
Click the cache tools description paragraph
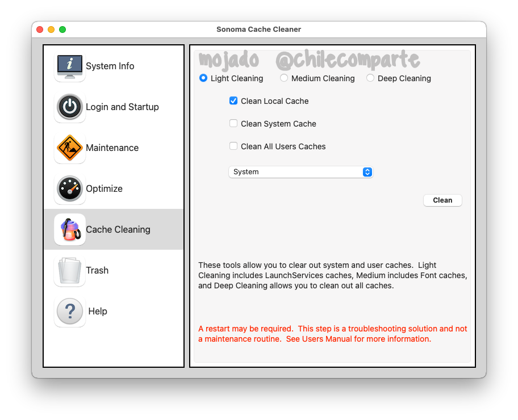click(x=333, y=275)
